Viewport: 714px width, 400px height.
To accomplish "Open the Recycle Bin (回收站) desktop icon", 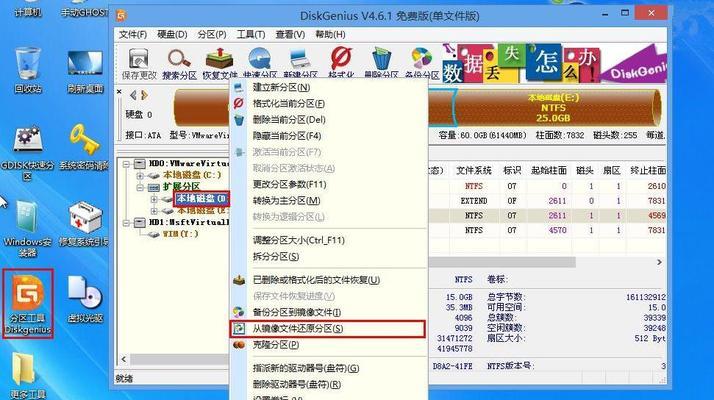I will (x=28, y=69).
